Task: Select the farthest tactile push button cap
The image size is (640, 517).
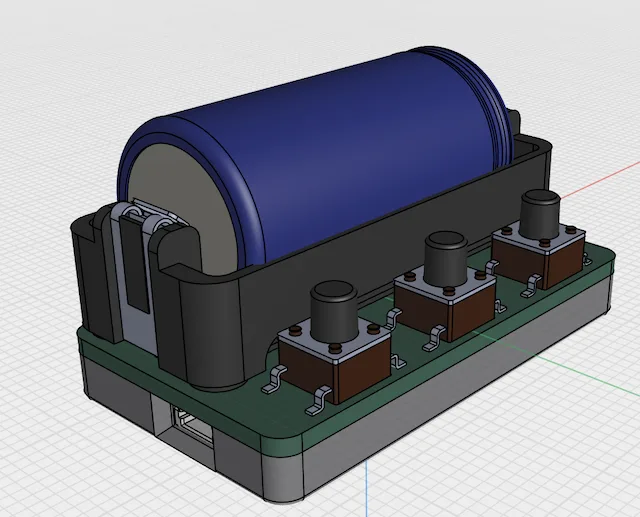Action: [x=540, y=213]
